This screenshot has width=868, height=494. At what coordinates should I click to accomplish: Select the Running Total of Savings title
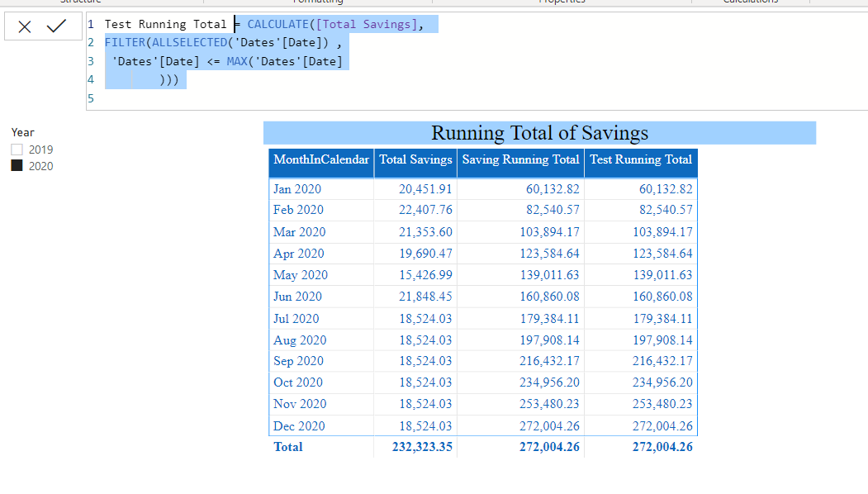(x=540, y=133)
